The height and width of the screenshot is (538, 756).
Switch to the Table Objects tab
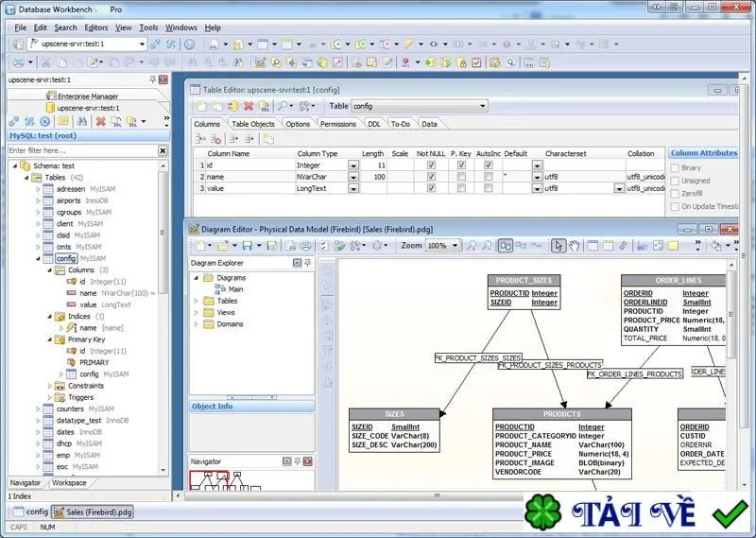tap(252, 124)
